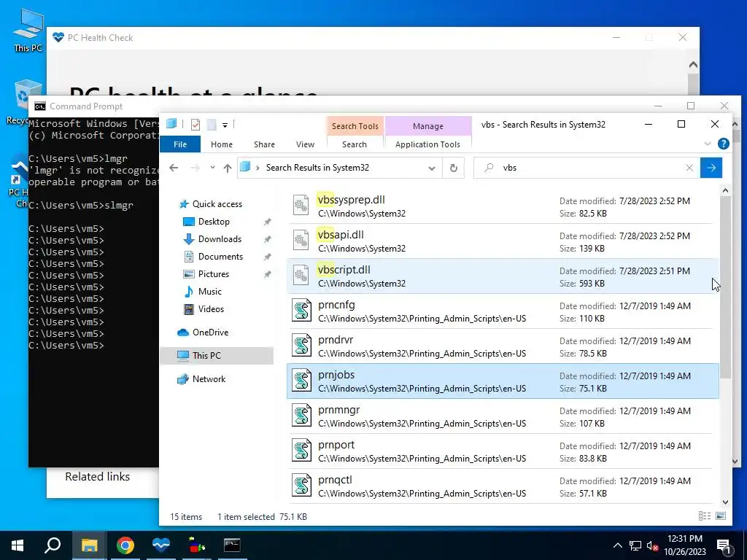Click New folder icon in Quick Access Toolbar
Viewport: 747px width, 560px height.
pos(212,125)
